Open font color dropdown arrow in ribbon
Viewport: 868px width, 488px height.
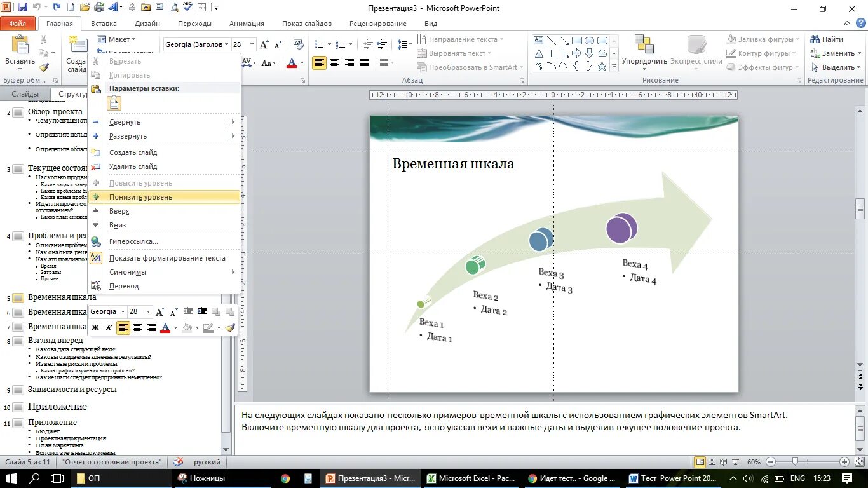pyautogui.click(x=301, y=63)
